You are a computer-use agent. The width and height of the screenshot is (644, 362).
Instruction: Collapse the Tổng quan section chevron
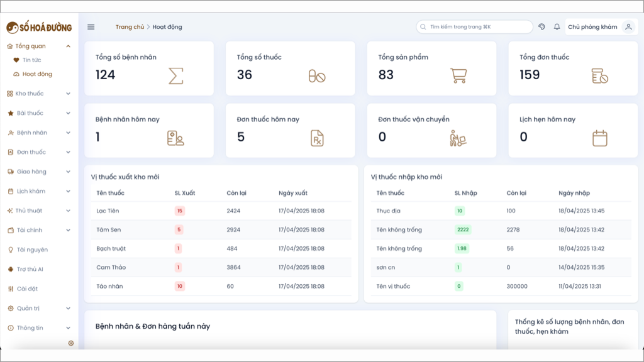[x=68, y=47]
